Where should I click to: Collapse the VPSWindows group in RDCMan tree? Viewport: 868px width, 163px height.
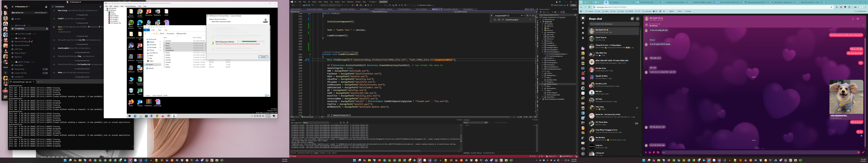coord(105,10)
